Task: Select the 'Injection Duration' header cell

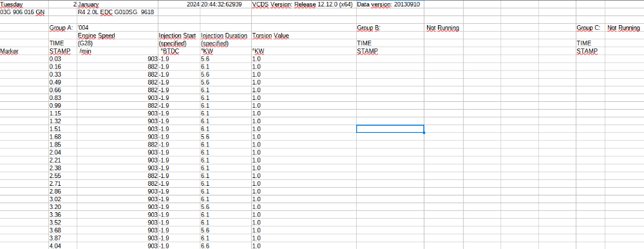Action: point(225,36)
